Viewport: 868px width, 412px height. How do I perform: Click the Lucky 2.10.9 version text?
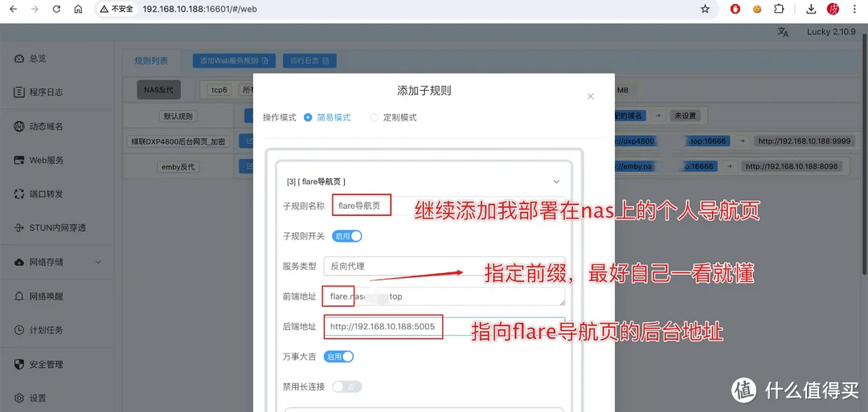pyautogui.click(x=831, y=31)
